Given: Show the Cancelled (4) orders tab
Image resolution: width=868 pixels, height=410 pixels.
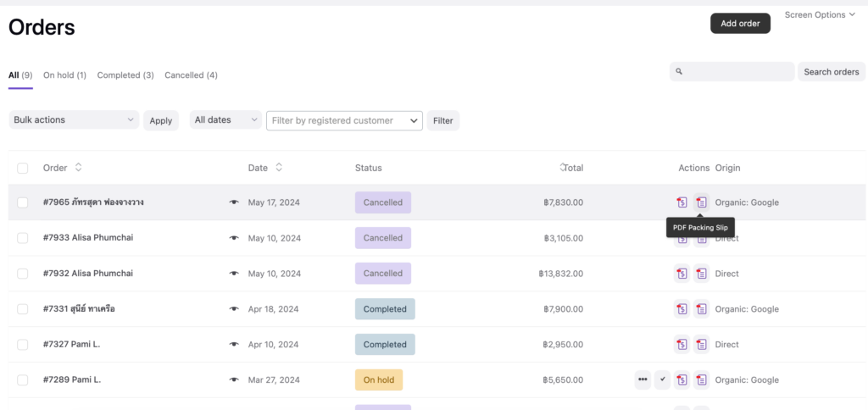Looking at the screenshot, I should pos(191,75).
